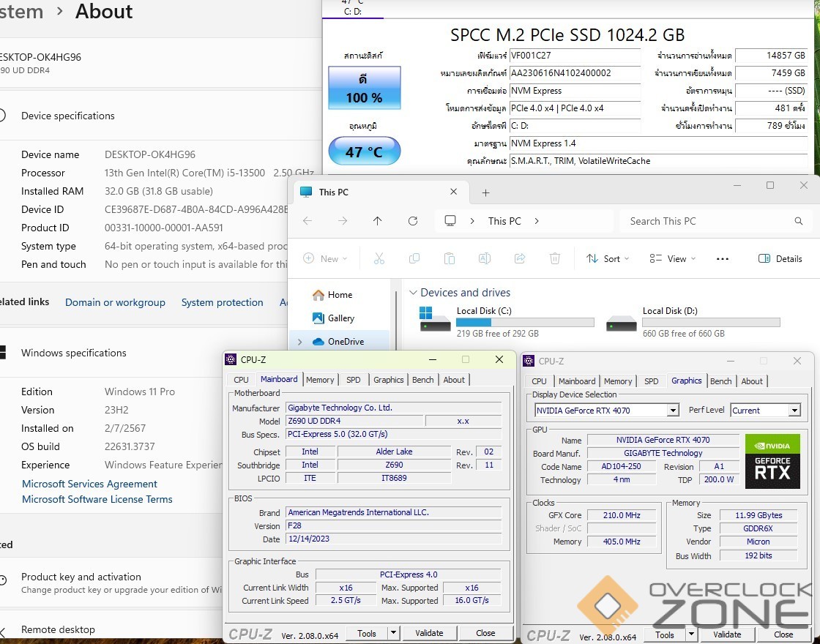Open the View dropdown in Explorer
The height and width of the screenshot is (644, 820).
point(673,258)
